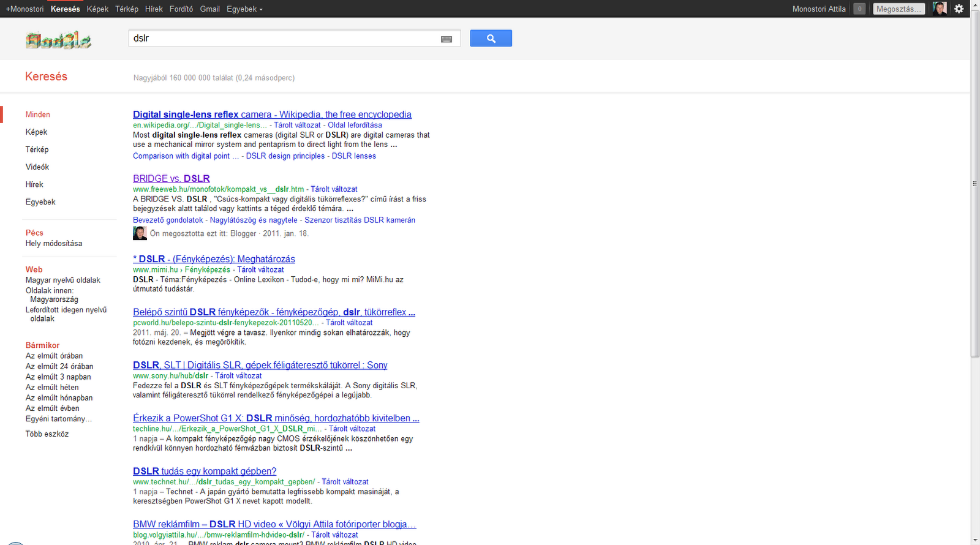Filter to Az elmúlt évben
Viewport: 980px width, 545px height.
(52, 408)
